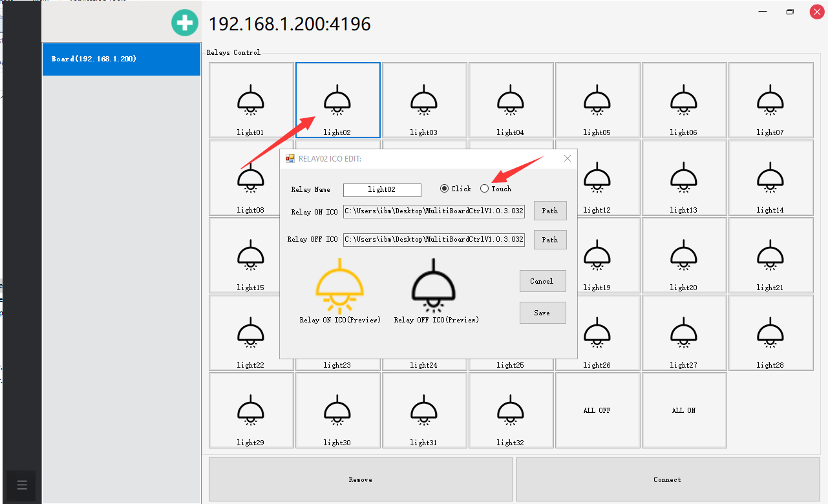Viewport: 828px width, 504px height.
Task: Click the green plus add board icon
Action: pyautogui.click(x=184, y=23)
